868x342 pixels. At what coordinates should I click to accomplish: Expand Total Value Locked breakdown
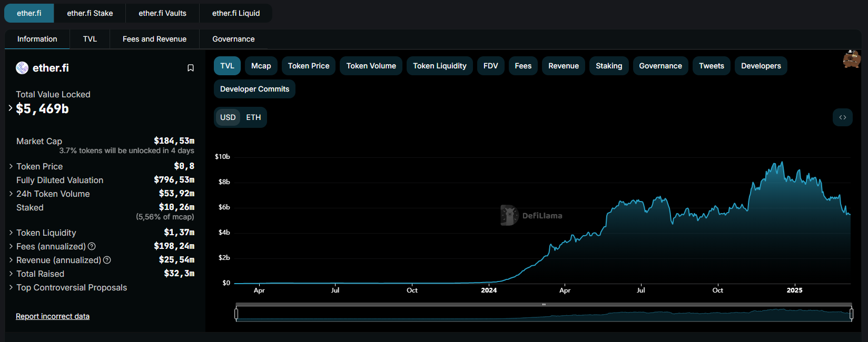click(11, 108)
